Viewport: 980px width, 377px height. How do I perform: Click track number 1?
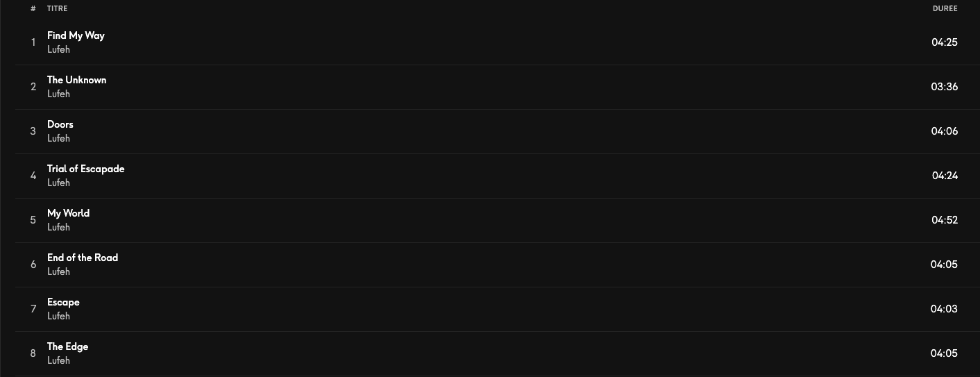[33, 42]
